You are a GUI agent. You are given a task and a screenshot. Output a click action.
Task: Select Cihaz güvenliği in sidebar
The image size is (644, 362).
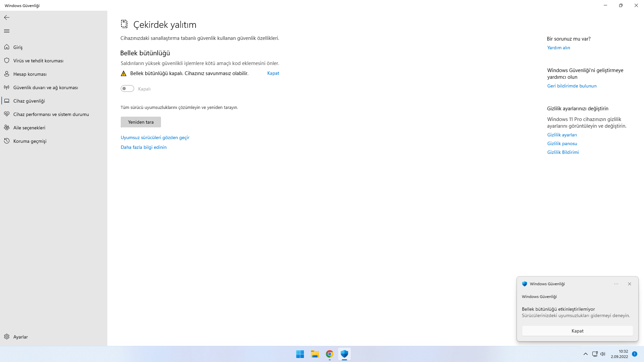(x=54, y=101)
